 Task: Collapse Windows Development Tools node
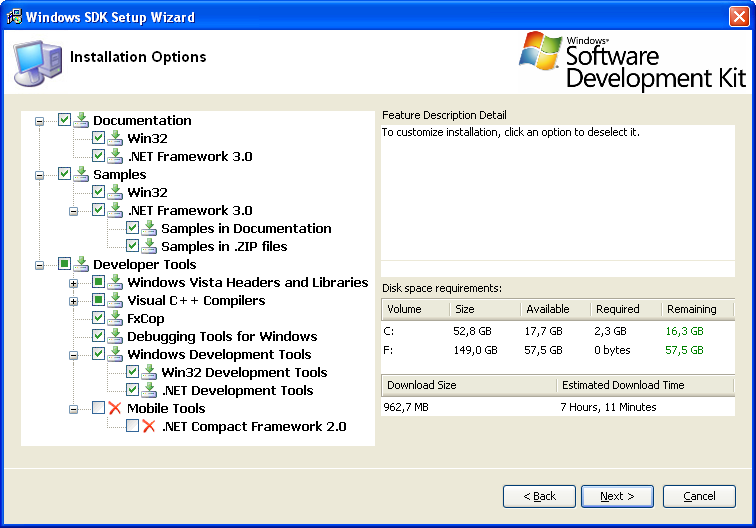click(x=73, y=355)
